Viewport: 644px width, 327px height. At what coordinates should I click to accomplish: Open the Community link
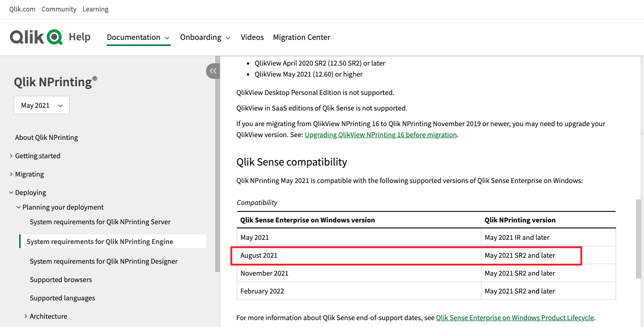[59, 9]
